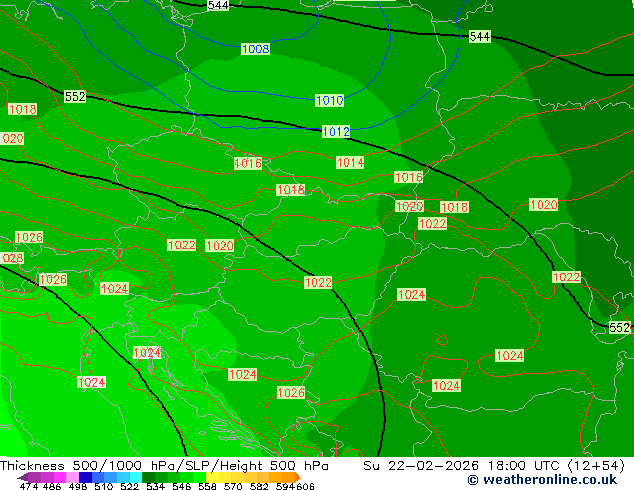Click the 1022 label on the far right
Image resolution: width=634 pixels, height=490 pixels.
pyautogui.click(x=566, y=277)
